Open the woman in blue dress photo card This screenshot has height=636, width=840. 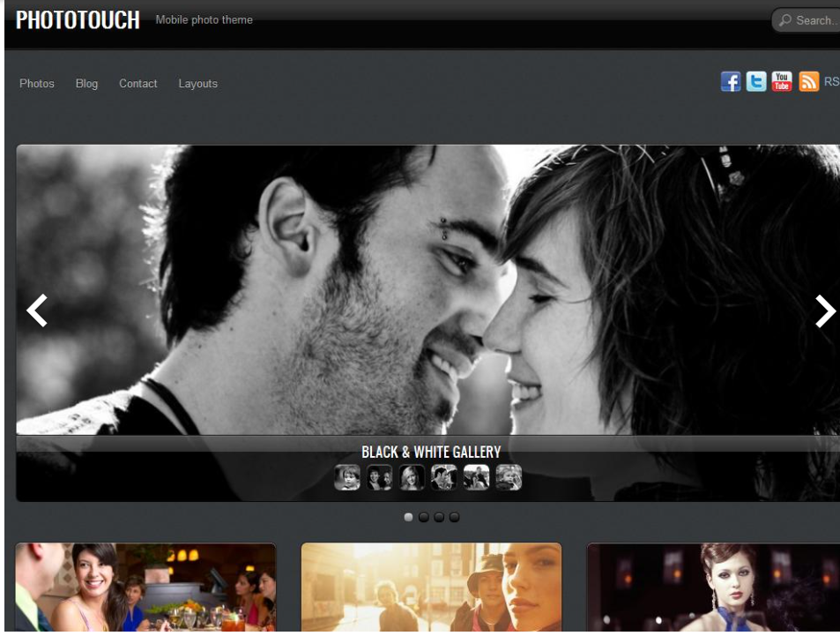pos(714,587)
